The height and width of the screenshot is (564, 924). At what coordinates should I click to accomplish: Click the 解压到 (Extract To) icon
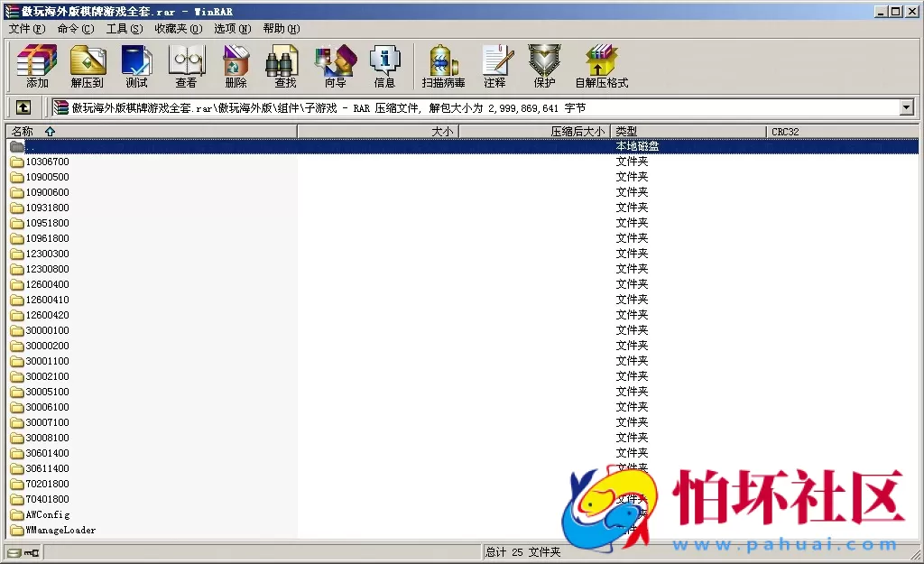pyautogui.click(x=88, y=67)
